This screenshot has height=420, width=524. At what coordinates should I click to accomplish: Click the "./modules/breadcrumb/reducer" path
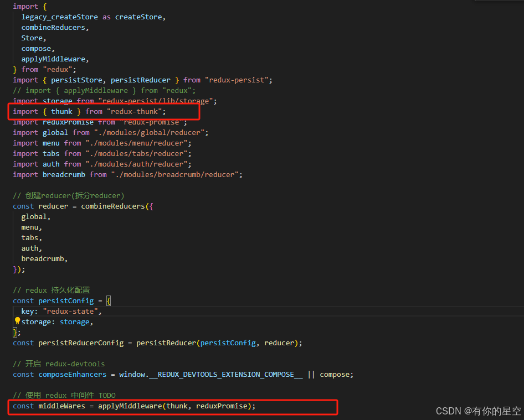point(175,175)
